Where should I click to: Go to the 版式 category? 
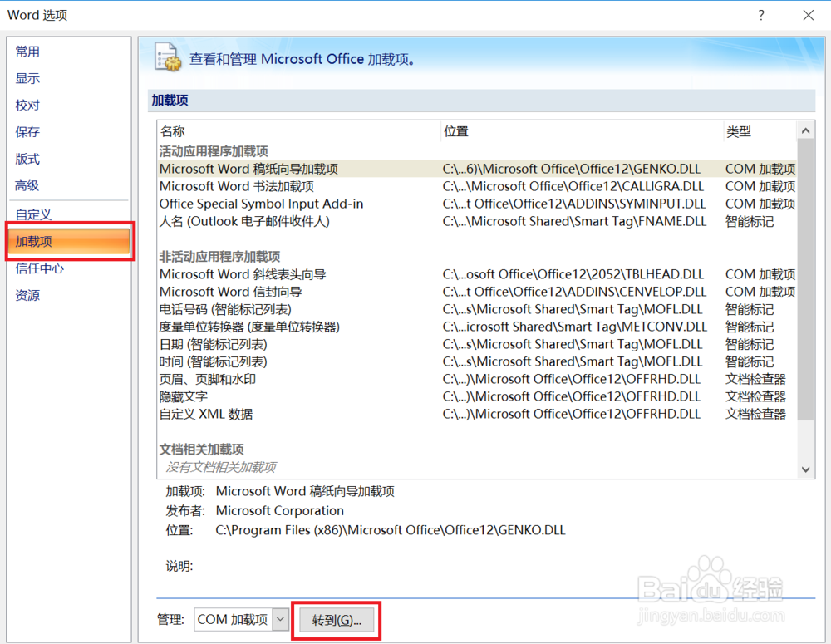pos(27,159)
